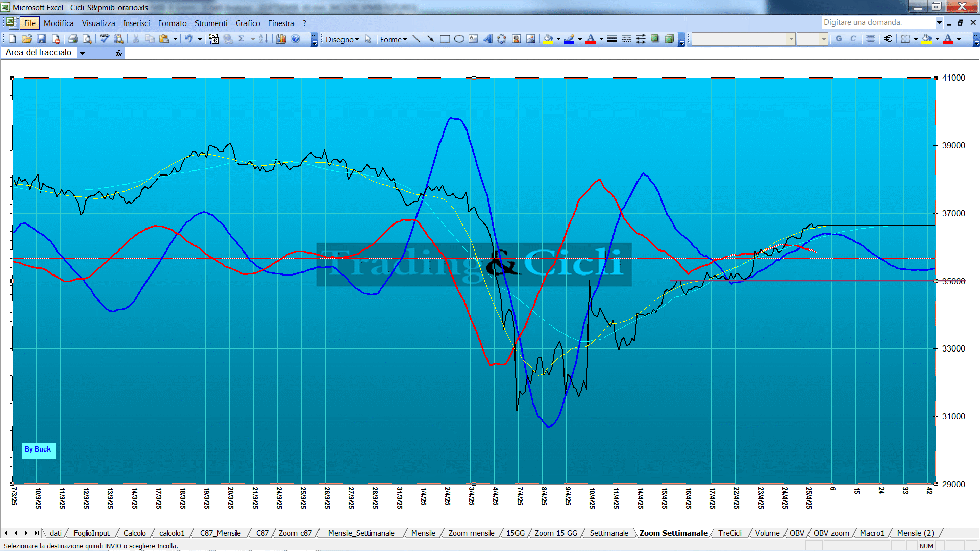Expand the Name Box dropdown
Viewport: 980px width, 551px height.
[82, 53]
